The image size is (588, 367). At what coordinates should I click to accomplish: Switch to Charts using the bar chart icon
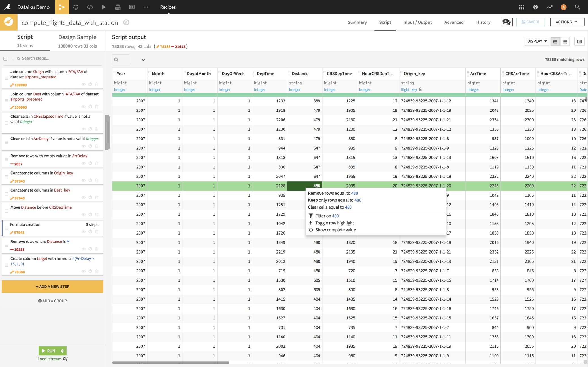[x=580, y=41]
